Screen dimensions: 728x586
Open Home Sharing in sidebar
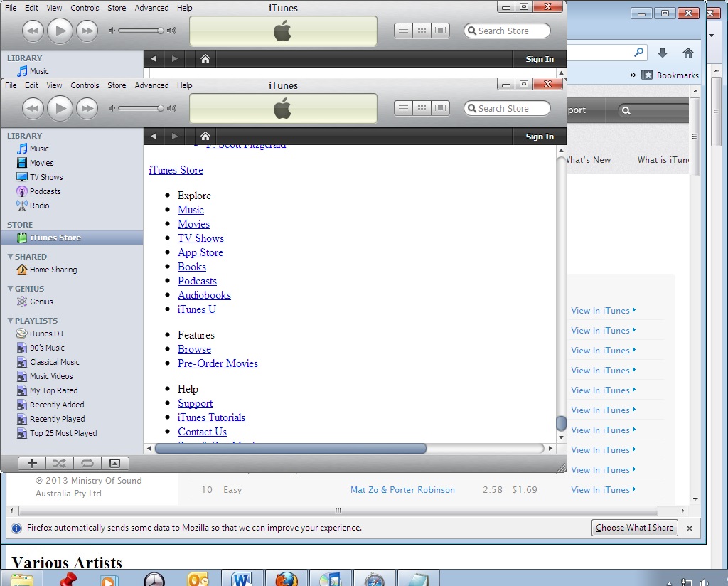coord(53,270)
